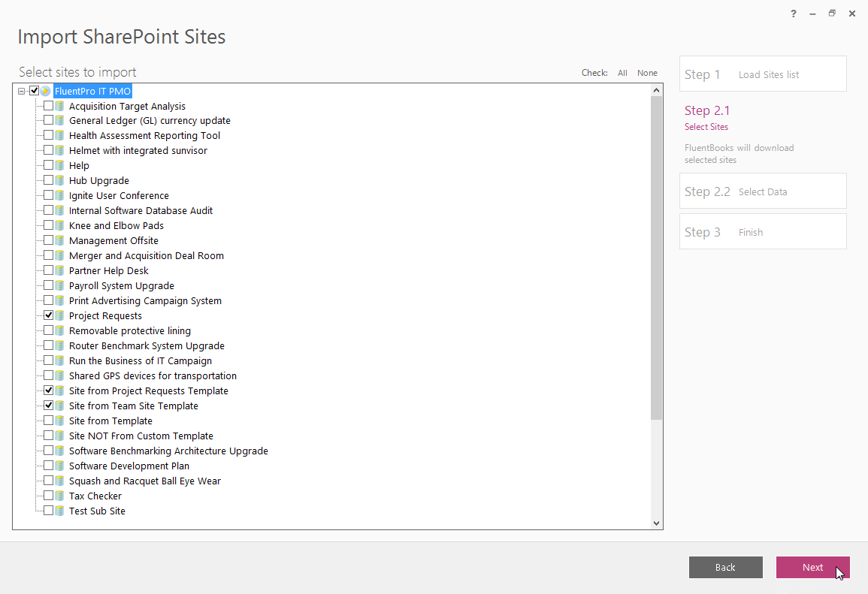
Task: Click the site icon beside Squash and Racquet Ball Eye Wear
Action: coord(60,481)
